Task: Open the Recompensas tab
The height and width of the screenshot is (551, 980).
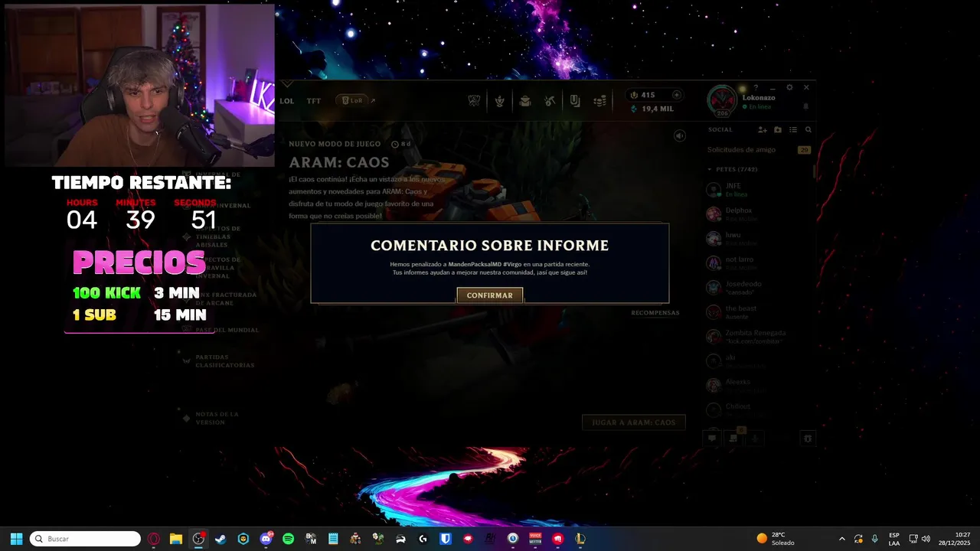Action: point(655,313)
